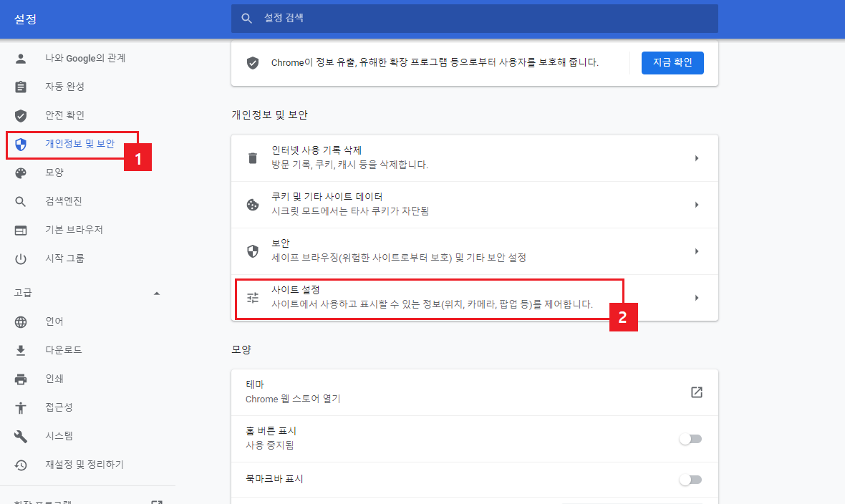This screenshot has width=845, height=504.
Task: Open 재설정 및 정리하기 in sidebar
Action: (84, 465)
